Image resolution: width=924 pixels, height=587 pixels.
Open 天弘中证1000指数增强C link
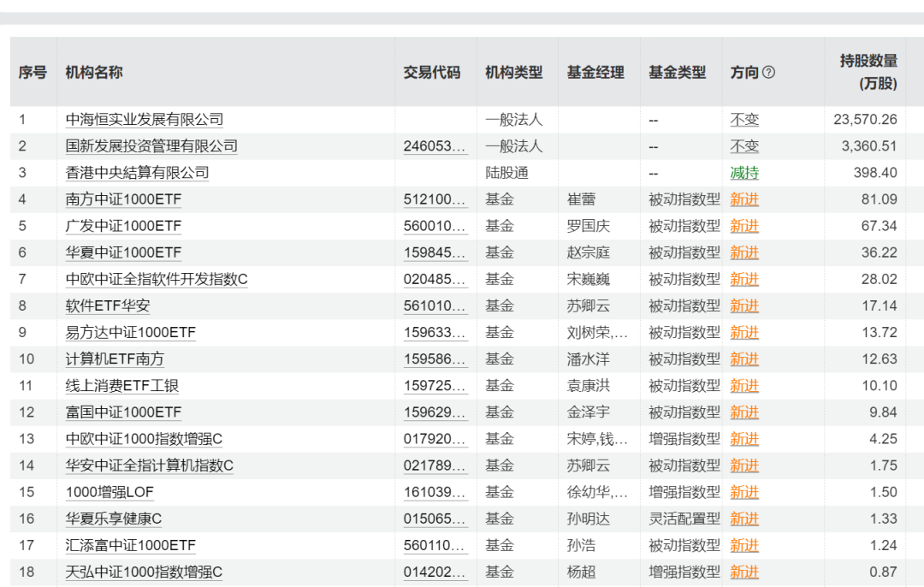[x=144, y=572]
